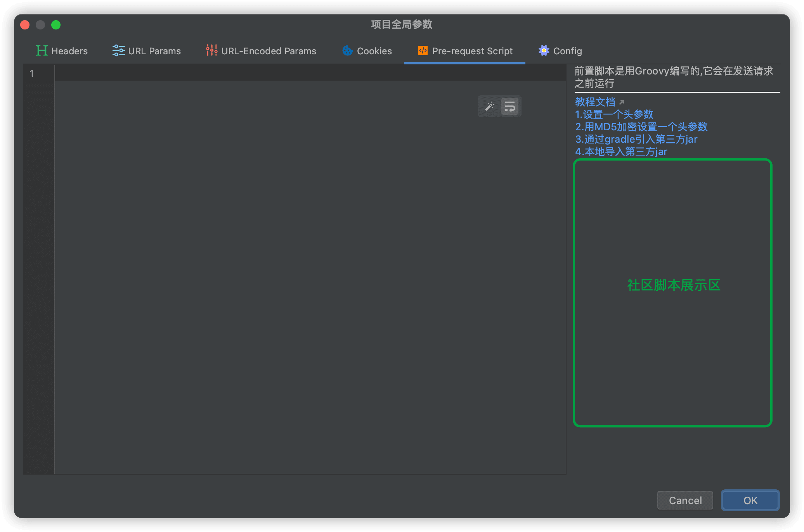804x532 pixels.
Task: Open the "本地导入第三方jar" example link
Action: point(620,152)
